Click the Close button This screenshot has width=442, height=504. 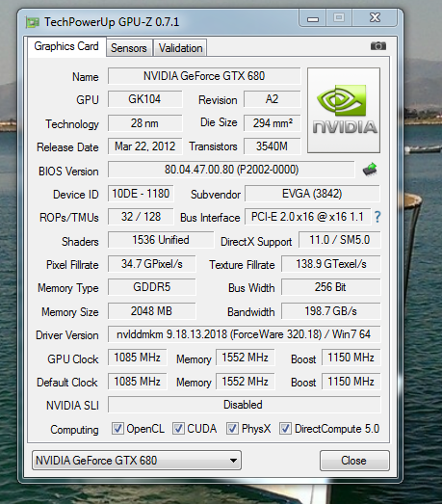pos(354,461)
